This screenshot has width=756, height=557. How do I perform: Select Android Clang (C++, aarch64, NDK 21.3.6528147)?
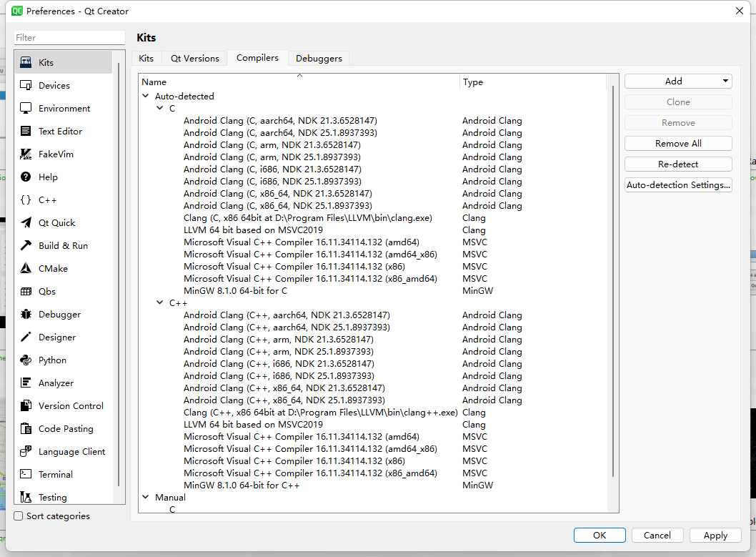[287, 315]
